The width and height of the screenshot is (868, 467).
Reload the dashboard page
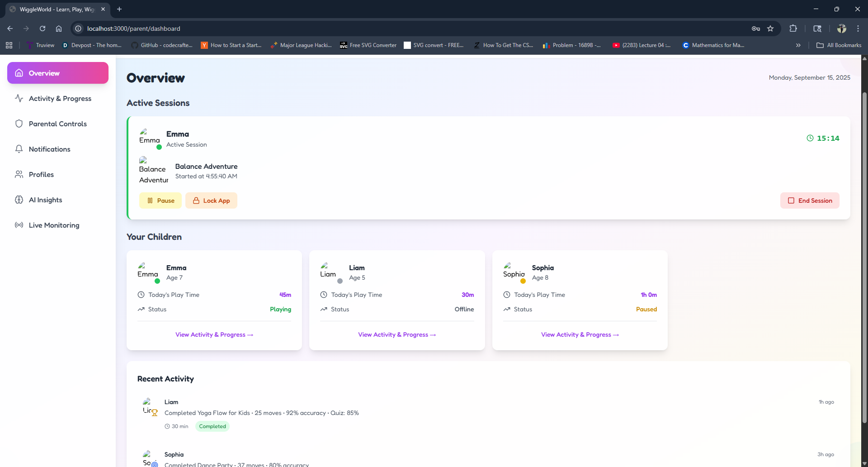pyautogui.click(x=42, y=29)
